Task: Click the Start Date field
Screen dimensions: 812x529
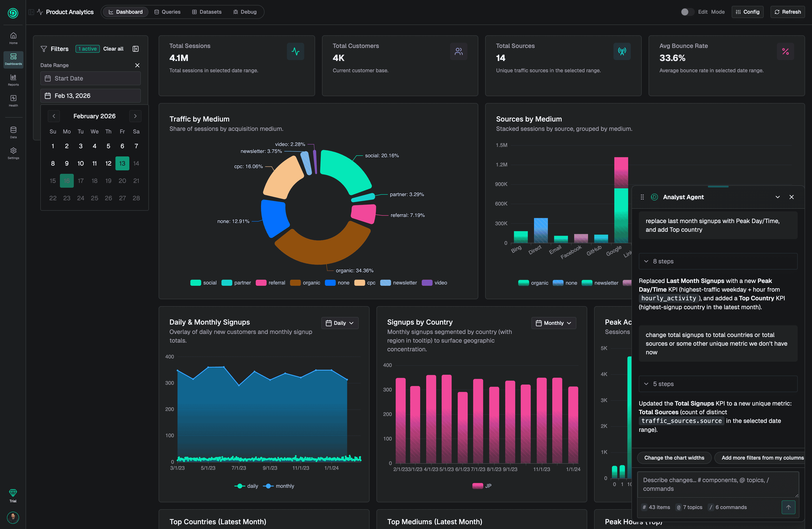Action: pyautogui.click(x=90, y=79)
